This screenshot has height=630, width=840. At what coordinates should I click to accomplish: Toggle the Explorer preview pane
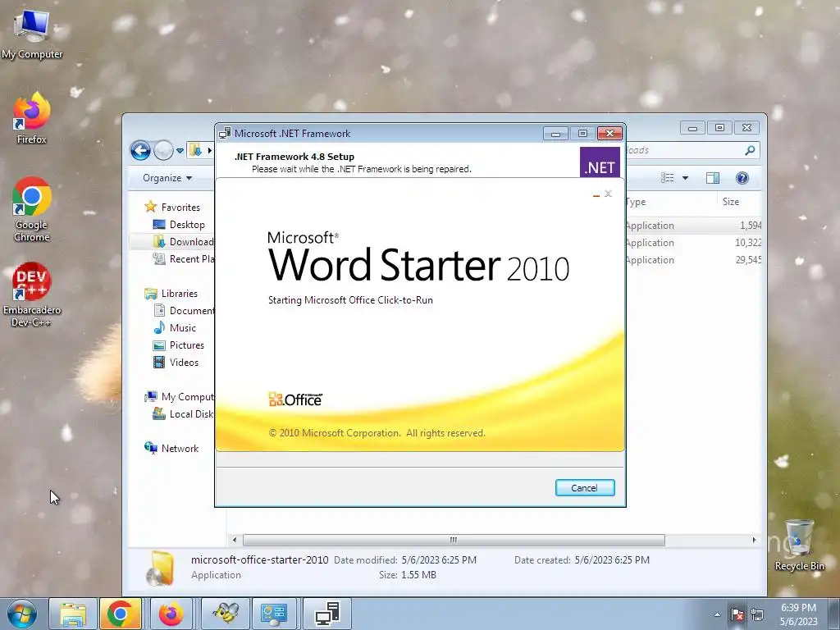[x=713, y=178]
